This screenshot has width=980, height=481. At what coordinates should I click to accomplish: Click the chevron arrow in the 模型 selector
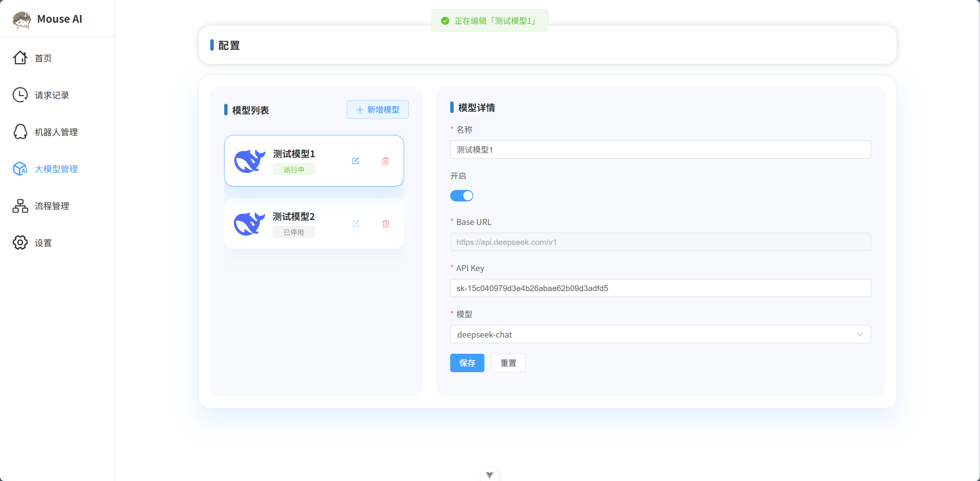pyautogui.click(x=860, y=334)
